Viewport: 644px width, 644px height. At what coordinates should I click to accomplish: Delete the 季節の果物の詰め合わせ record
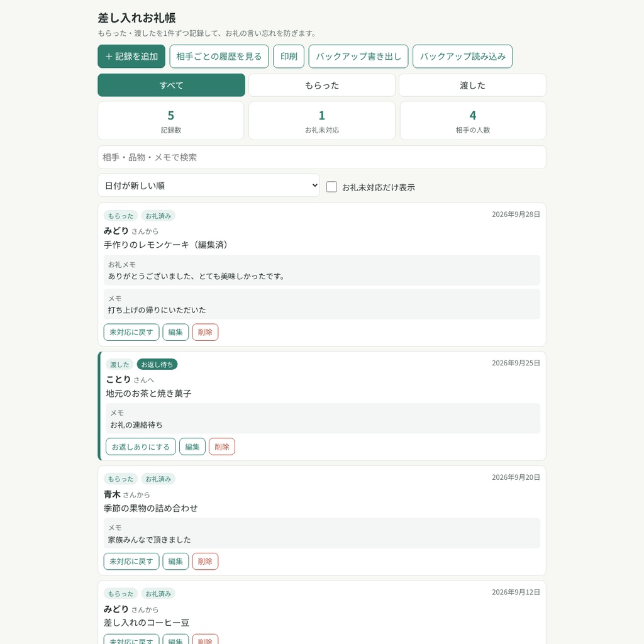205,561
